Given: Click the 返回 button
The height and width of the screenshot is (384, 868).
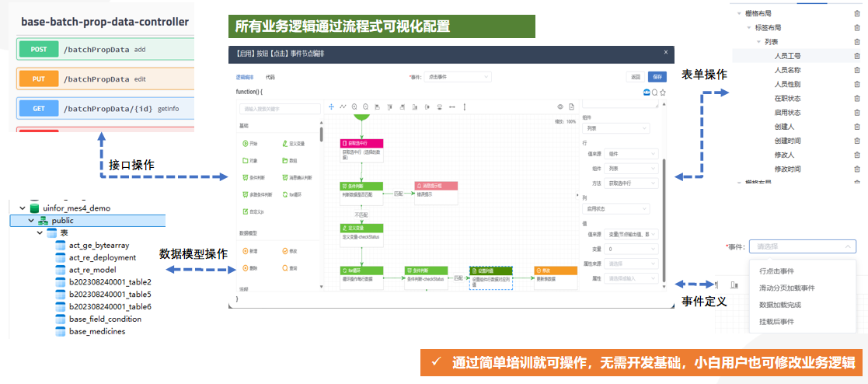Looking at the screenshot, I should point(636,77).
